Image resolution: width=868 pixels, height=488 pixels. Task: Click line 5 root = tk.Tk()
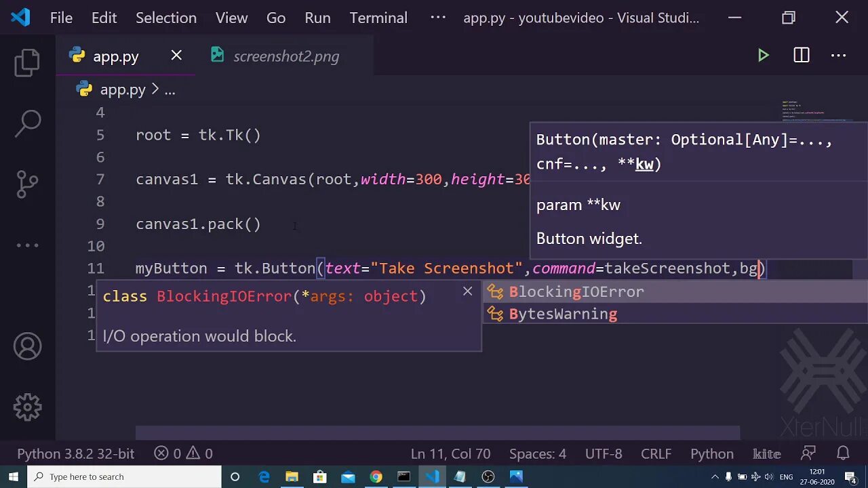pos(198,135)
